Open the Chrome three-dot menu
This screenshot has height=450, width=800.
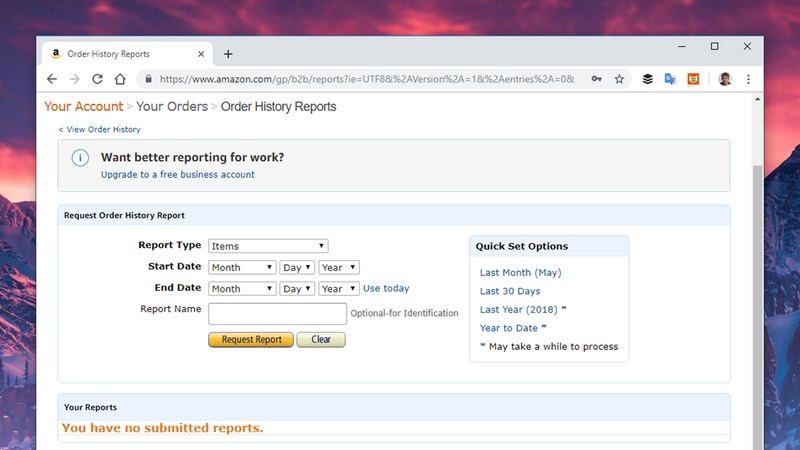point(748,79)
